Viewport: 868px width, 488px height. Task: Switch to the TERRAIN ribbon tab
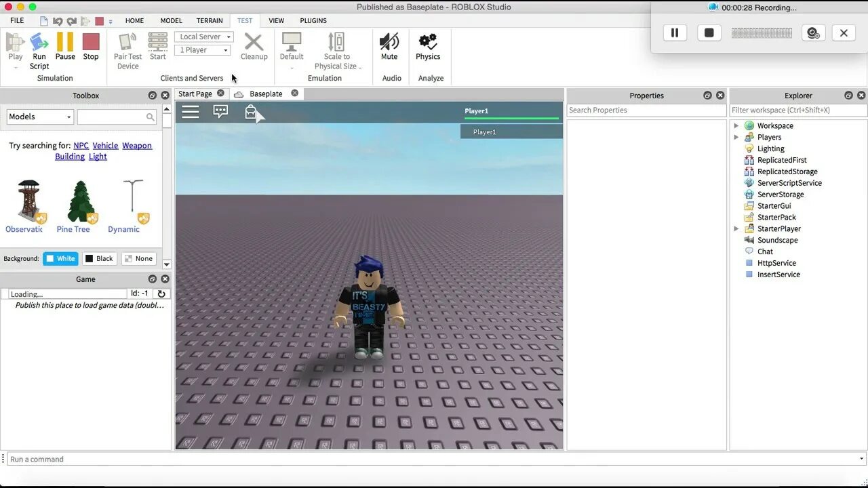click(x=210, y=21)
